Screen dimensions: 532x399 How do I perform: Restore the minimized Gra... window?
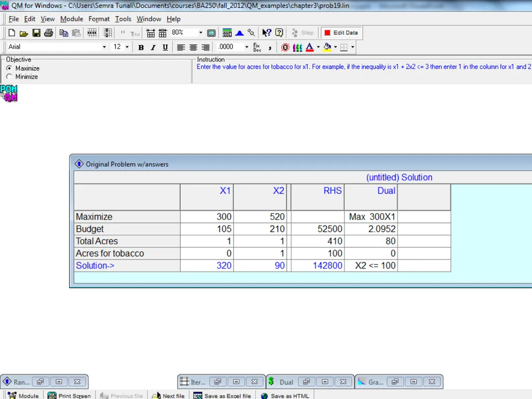pyautogui.click(x=395, y=382)
